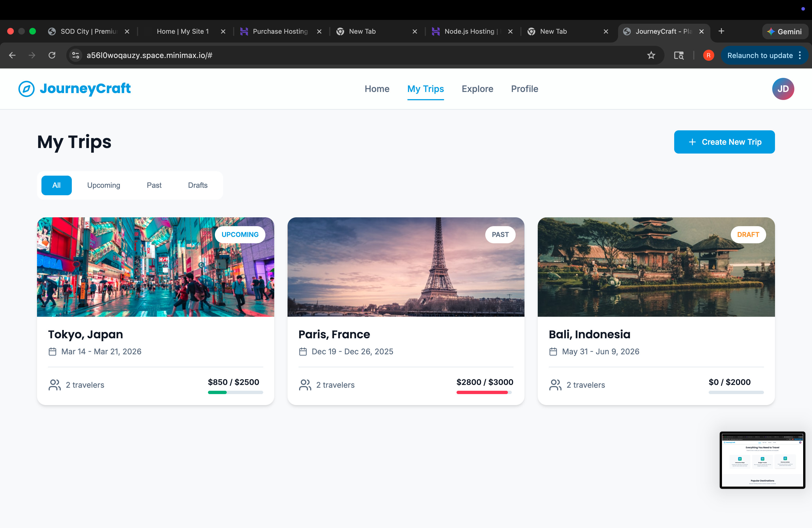Screen dimensions: 812x528
Task: Click the JD user avatar
Action: point(783,89)
